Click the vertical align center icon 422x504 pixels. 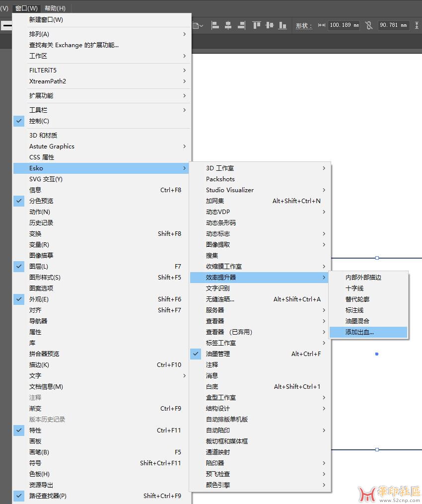coord(270,25)
